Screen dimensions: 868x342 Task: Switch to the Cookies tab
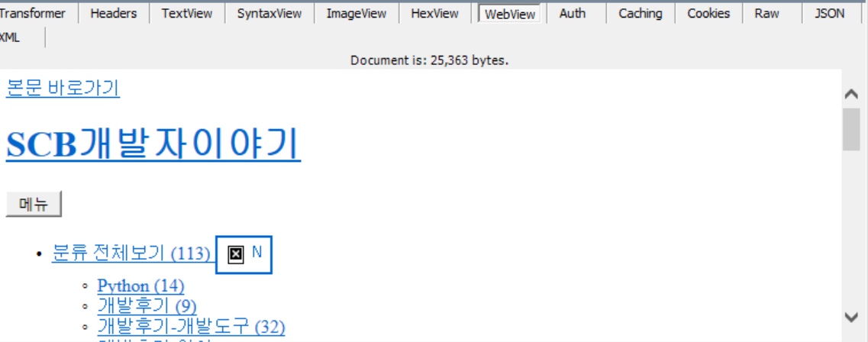(708, 14)
